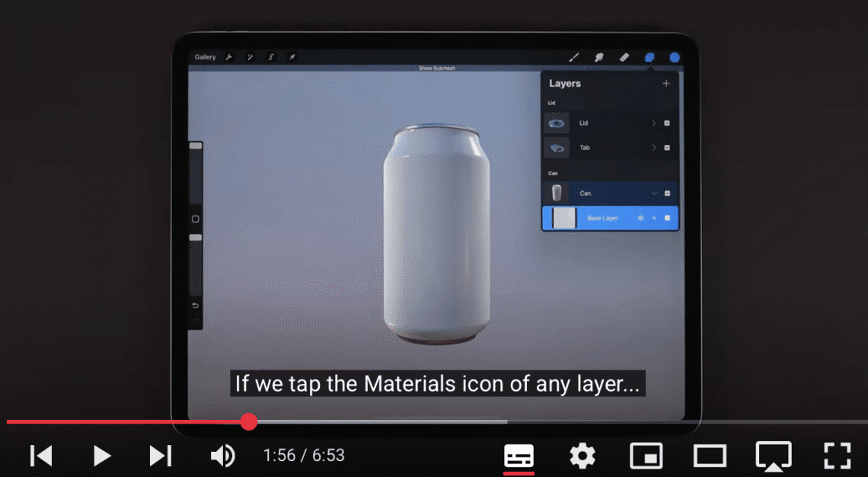
Task: Click the red progress bar scrubber
Action: pyautogui.click(x=249, y=421)
